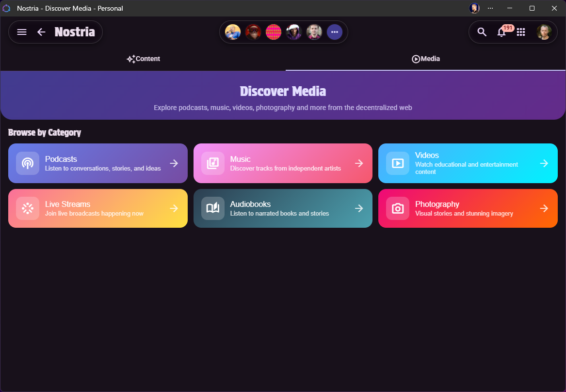The image size is (566, 392).
Task: Select the first account avatar in switcher
Action: coord(233,31)
